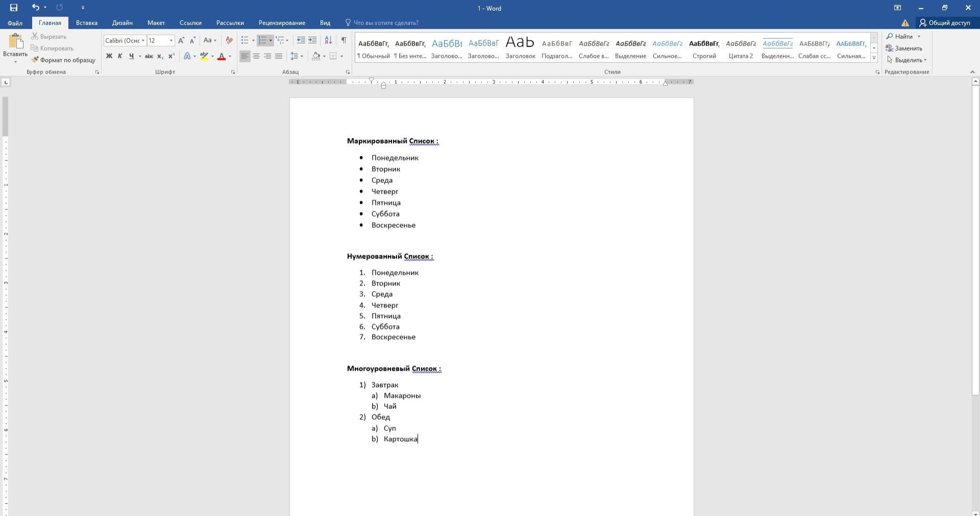
Task: Undo the last action
Action: (x=35, y=8)
